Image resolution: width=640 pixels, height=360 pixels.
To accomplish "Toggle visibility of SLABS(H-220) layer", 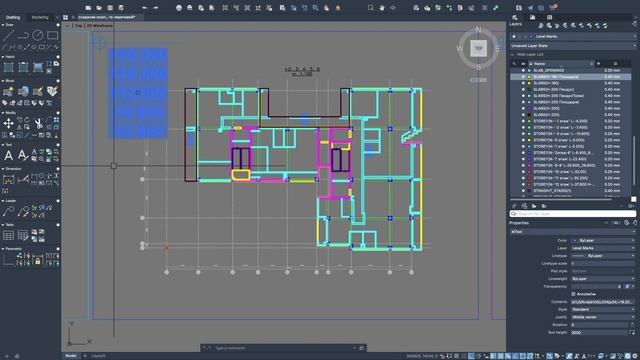I will [523, 115].
